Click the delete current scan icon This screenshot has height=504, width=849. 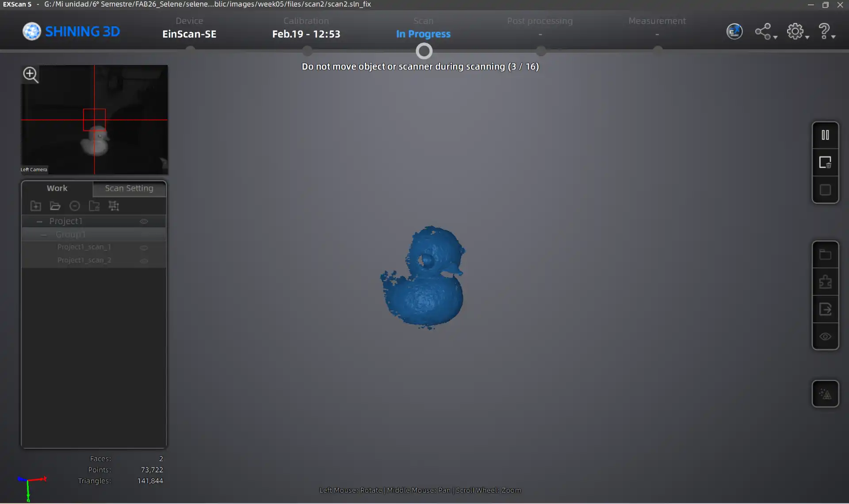825,162
